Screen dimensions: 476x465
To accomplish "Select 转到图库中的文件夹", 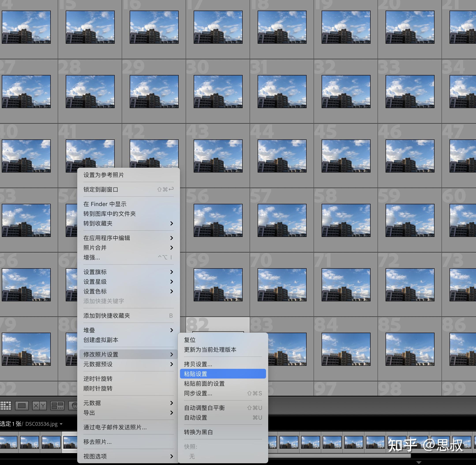I will click(128, 214).
